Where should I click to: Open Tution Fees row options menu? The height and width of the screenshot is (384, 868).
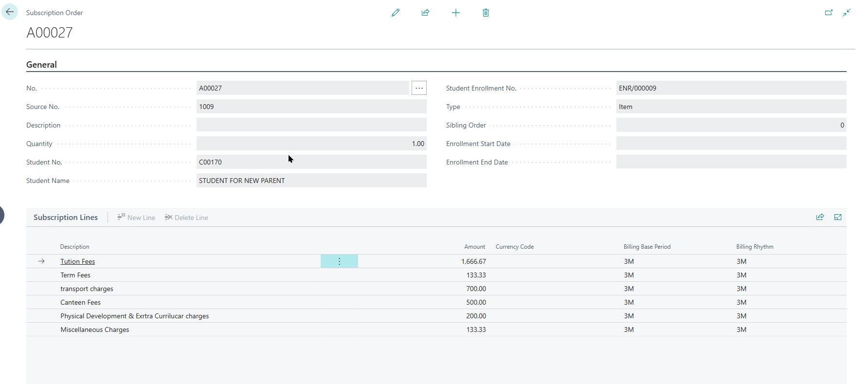[x=339, y=261]
